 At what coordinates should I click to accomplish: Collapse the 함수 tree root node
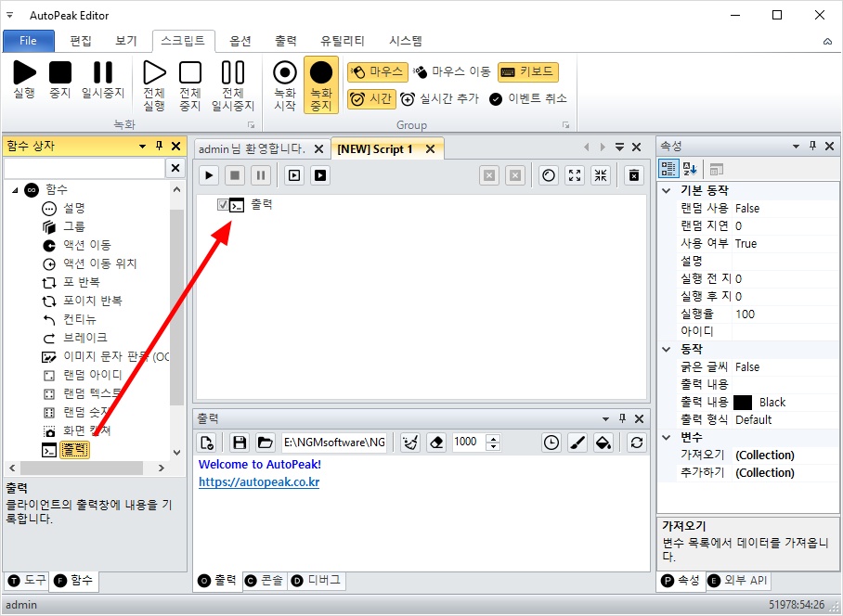[x=15, y=189]
